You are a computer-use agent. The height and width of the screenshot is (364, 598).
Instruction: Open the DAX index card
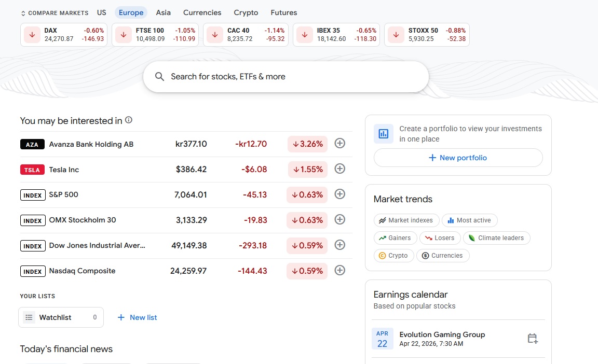(x=64, y=35)
